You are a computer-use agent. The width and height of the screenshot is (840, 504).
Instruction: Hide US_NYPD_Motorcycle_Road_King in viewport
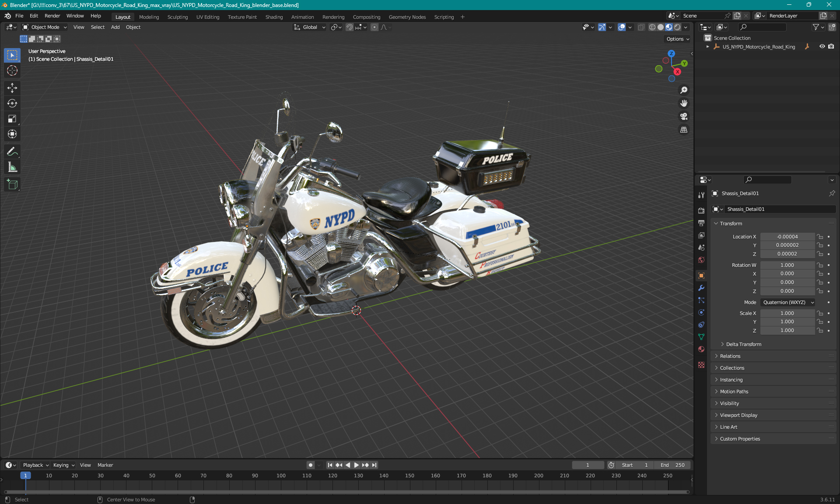(x=822, y=46)
